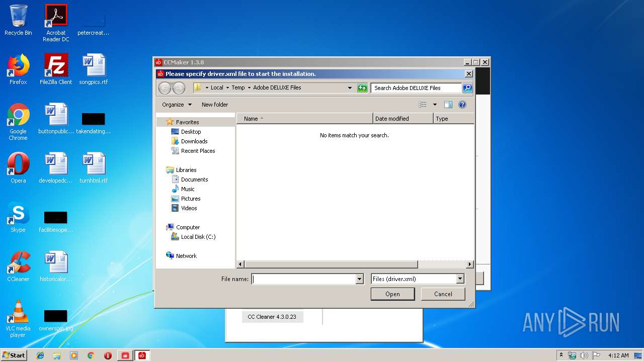The width and height of the screenshot is (644, 362).
Task: Select CC Cleaner 4.3.0.23 in CCMaker window
Action: [272, 317]
